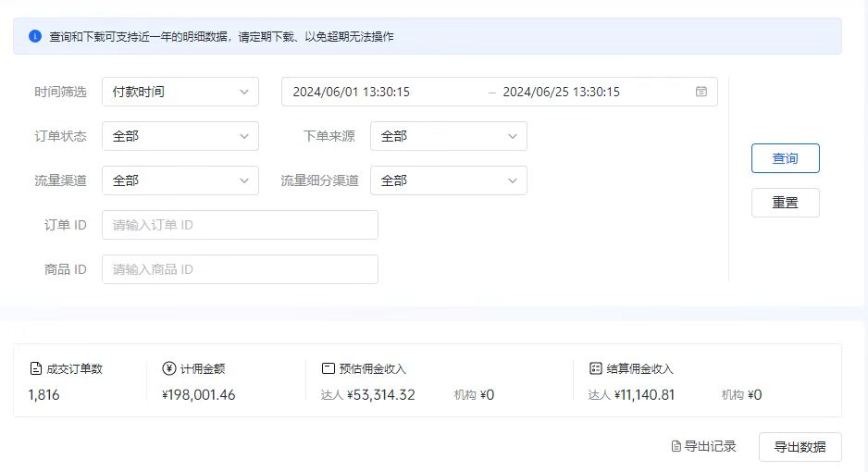
Task: Click the 计佣金额 yen icon
Action: pos(168,368)
